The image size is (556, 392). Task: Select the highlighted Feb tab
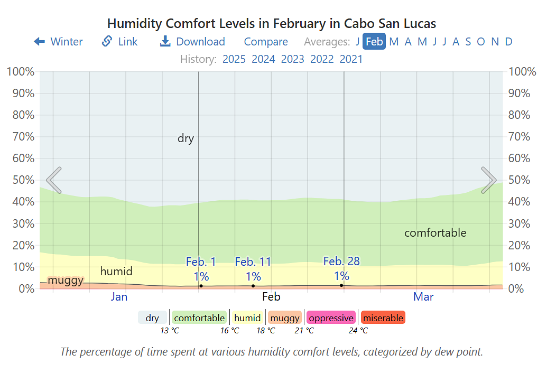pyautogui.click(x=374, y=41)
